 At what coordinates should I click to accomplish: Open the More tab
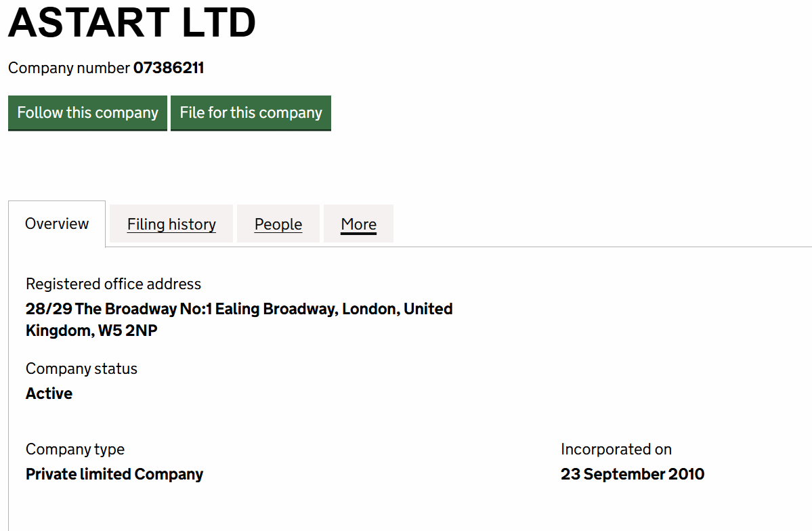pyautogui.click(x=358, y=224)
